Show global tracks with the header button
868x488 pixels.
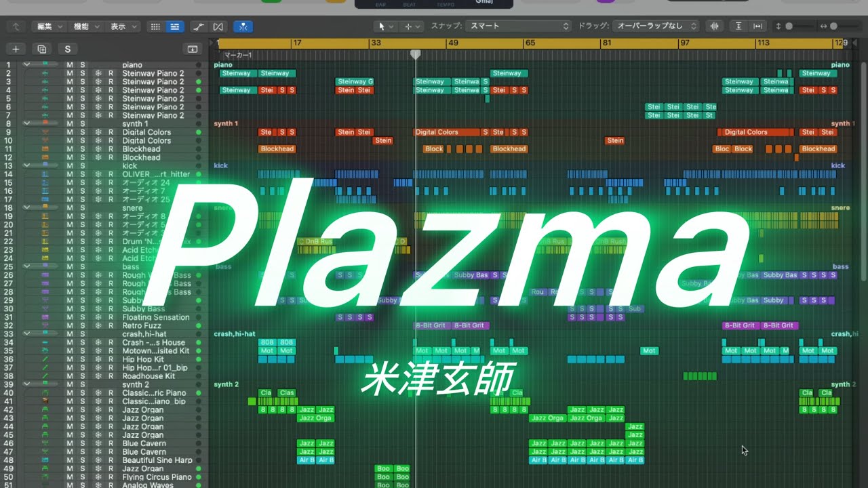coord(193,49)
